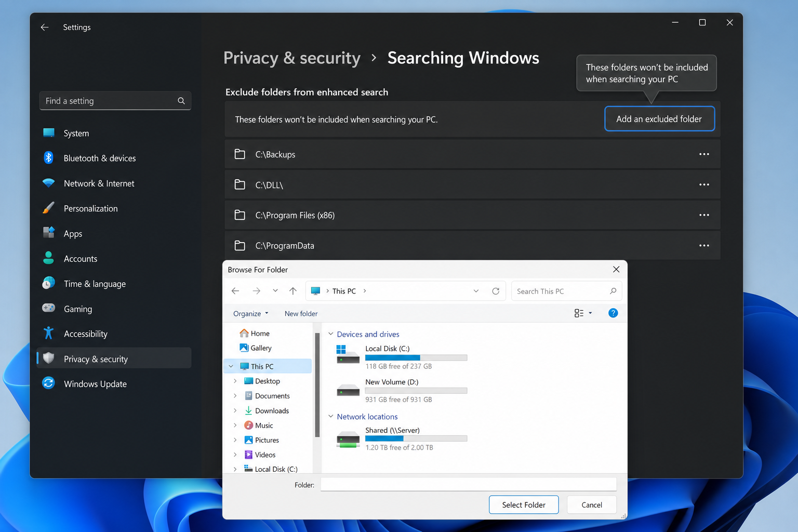The height and width of the screenshot is (532, 798).
Task: Click the help question mark icon
Action: pos(613,313)
